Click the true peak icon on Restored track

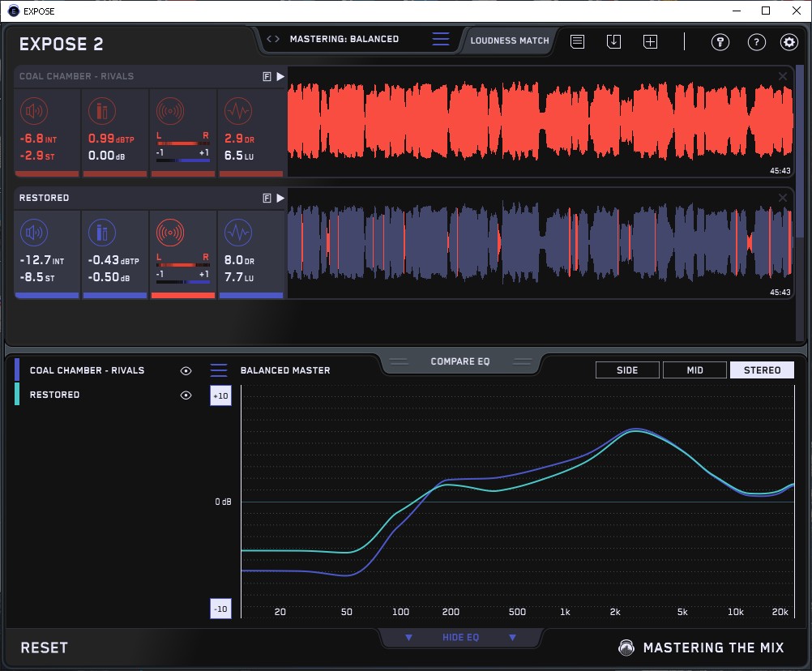(x=101, y=233)
